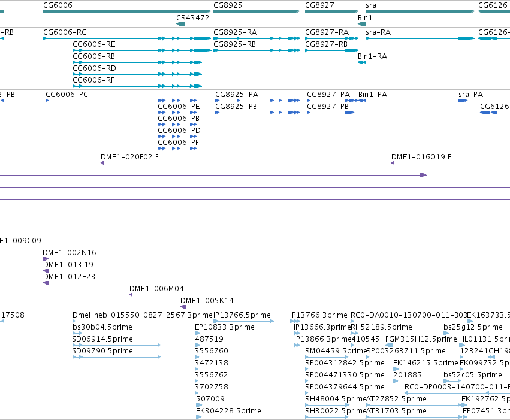Screen dimensions: 510x420
Task: Click the CG8925-PB protein label
Action: (236, 107)
